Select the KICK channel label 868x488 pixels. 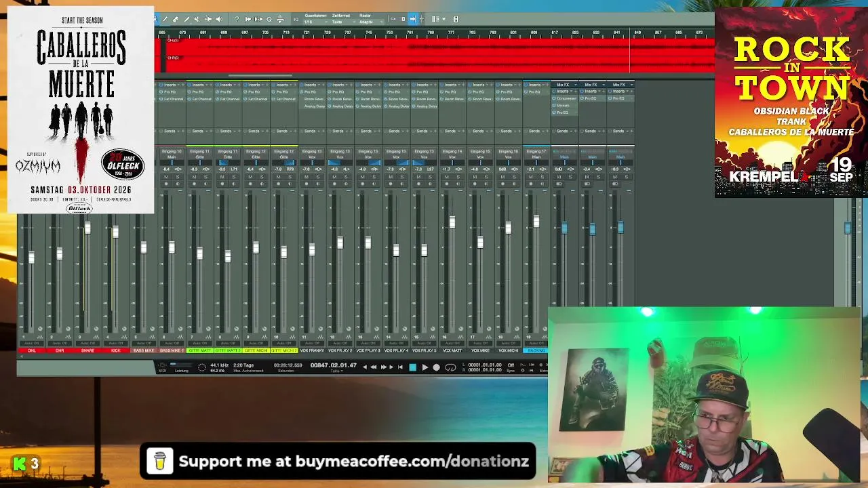click(115, 350)
